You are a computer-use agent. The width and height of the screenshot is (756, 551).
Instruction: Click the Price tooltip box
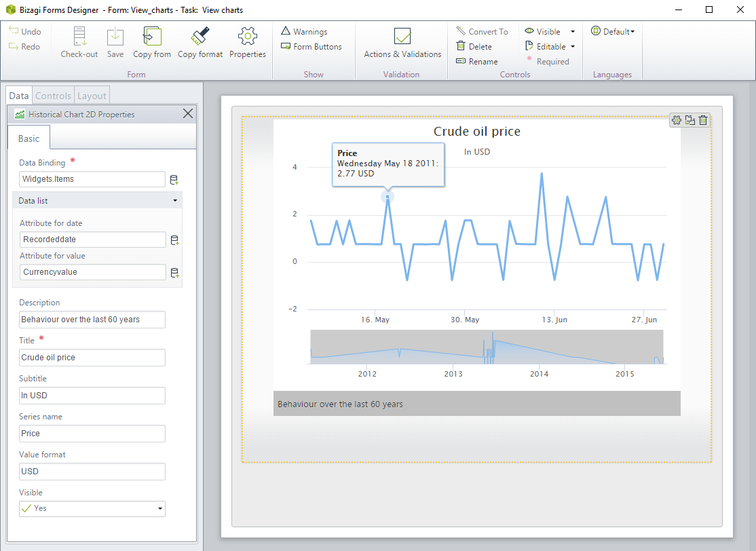[388, 164]
